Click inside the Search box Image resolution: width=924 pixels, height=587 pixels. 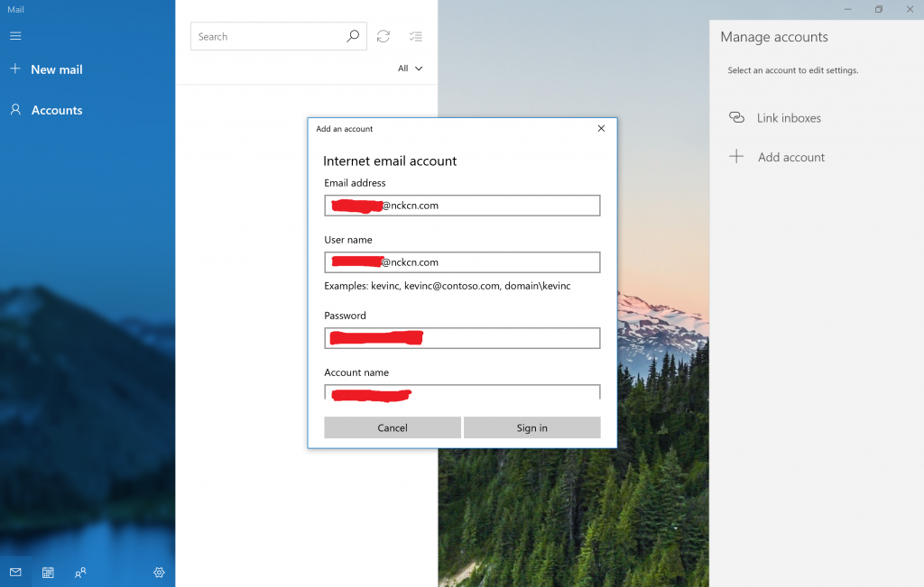pos(271,36)
